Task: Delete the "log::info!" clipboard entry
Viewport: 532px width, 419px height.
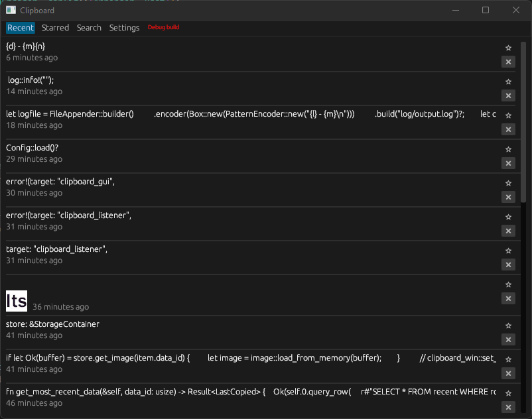Action: tap(508, 95)
